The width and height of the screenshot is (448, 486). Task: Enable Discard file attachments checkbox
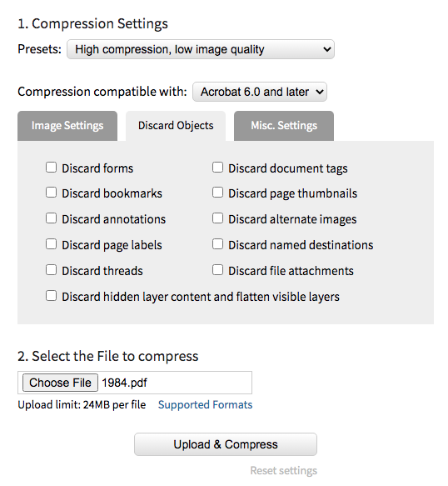pos(217,270)
